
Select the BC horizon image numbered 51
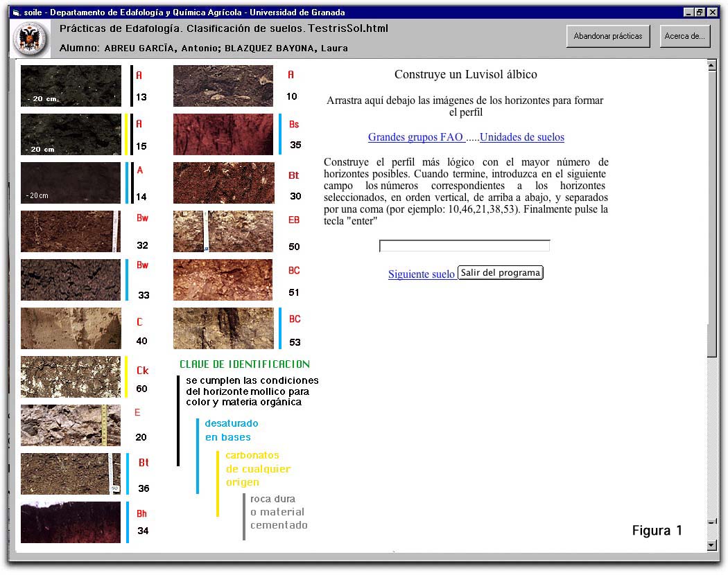pyautogui.click(x=223, y=280)
